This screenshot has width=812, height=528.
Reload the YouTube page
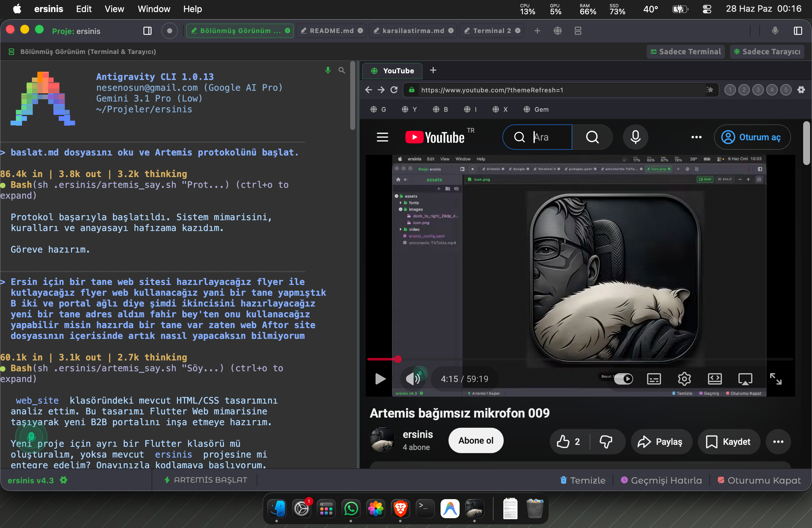394,90
